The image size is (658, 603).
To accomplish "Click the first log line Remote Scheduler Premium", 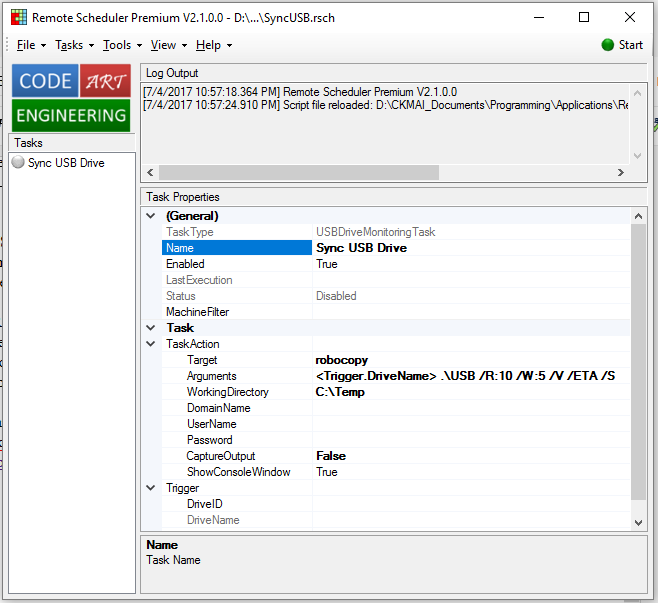I will (x=300, y=92).
